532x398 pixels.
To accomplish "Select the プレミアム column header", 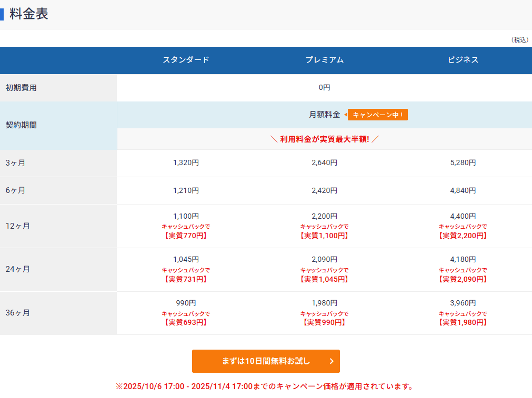I will [324, 60].
